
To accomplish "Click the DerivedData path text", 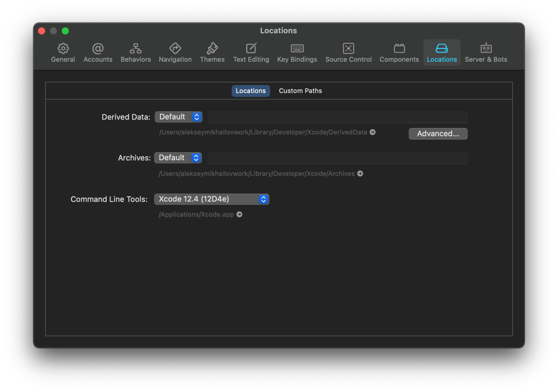I will [x=263, y=132].
